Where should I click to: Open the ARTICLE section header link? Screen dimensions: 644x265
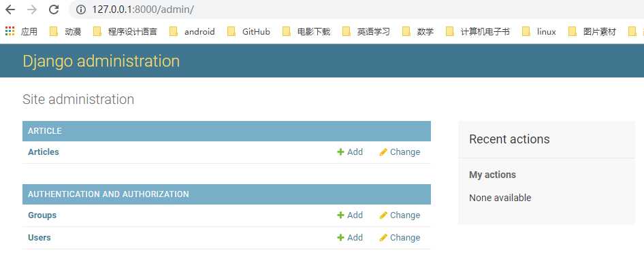pyautogui.click(x=45, y=131)
